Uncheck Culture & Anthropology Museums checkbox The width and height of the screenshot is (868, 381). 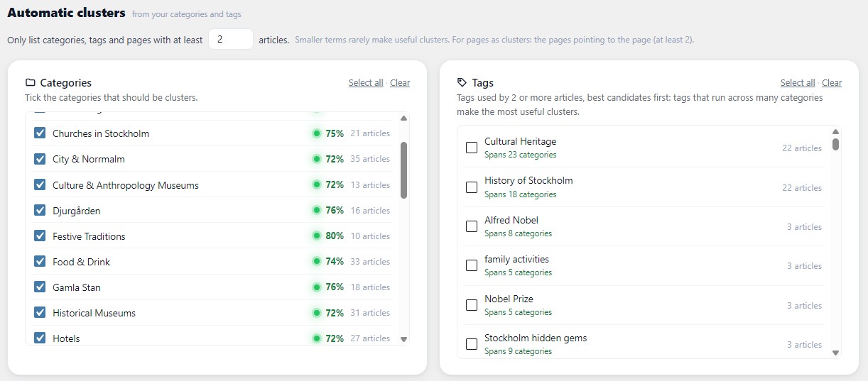pyautogui.click(x=40, y=184)
